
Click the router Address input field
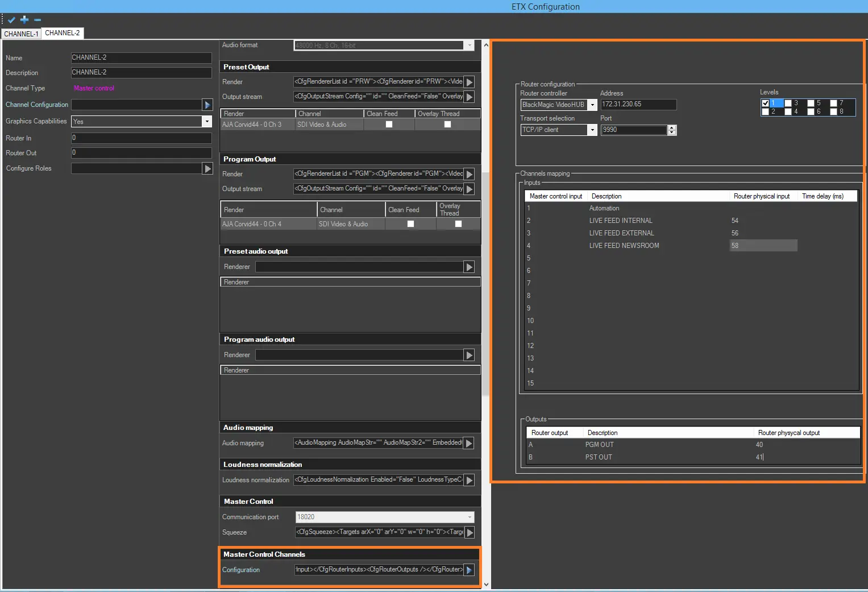[x=638, y=105]
